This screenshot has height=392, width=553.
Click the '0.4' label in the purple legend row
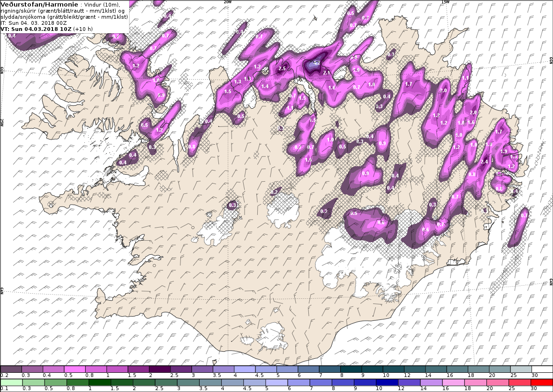[x=46, y=376]
